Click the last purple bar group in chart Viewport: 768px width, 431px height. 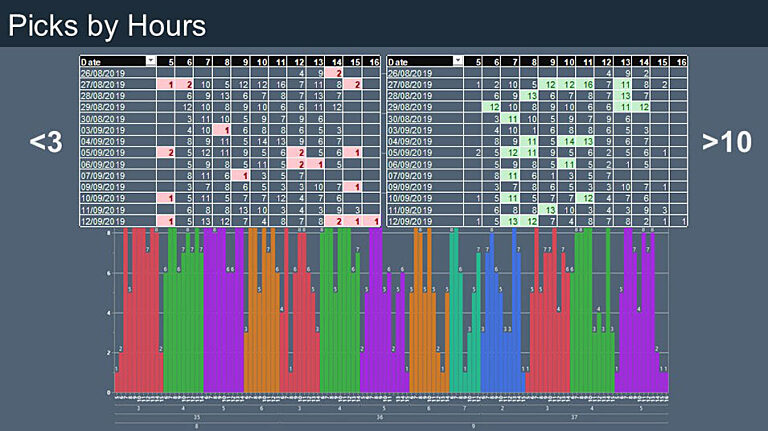click(x=640, y=320)
